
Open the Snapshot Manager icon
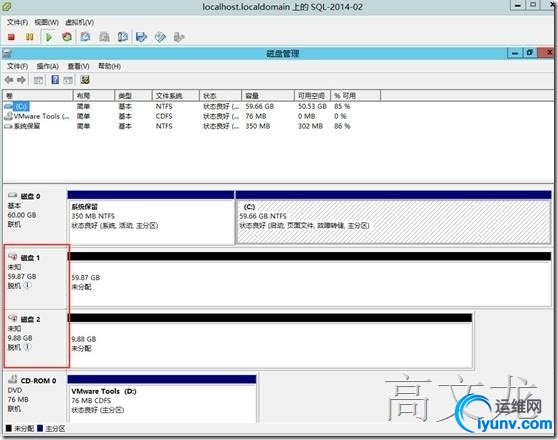tap(123, 37)
